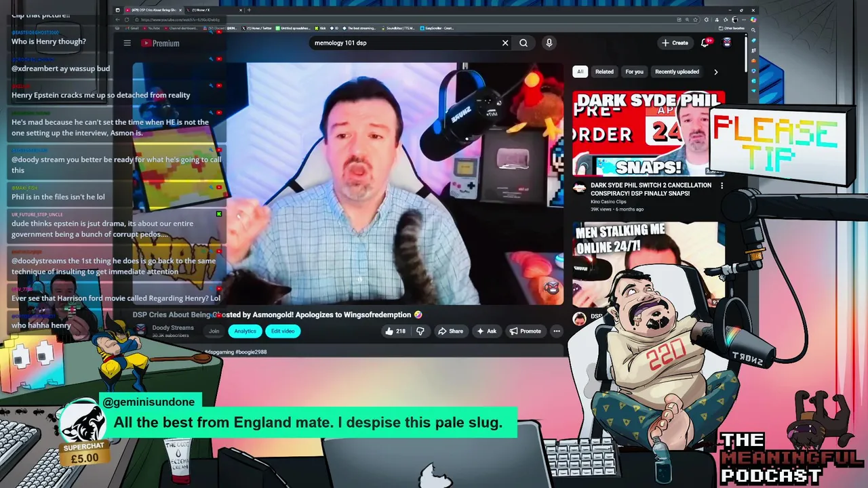Like the video with 218 likes
The height and width of the screenshot is (488, 868).
395,331
